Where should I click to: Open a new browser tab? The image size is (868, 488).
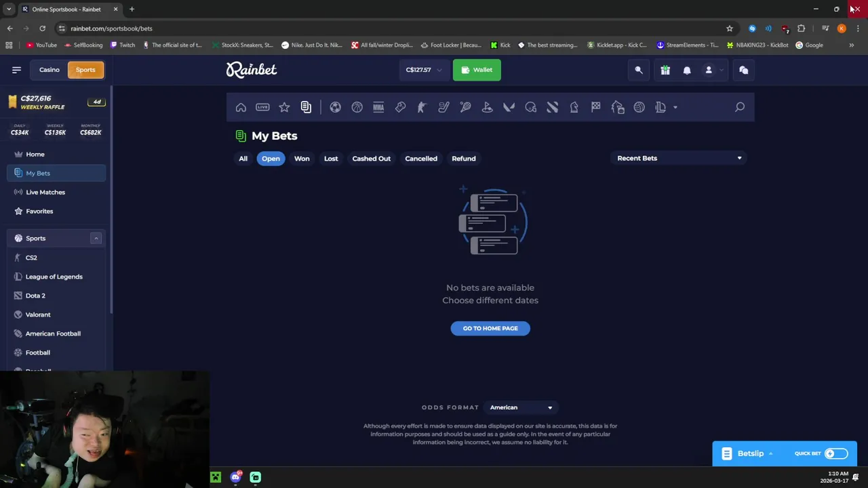click(132, 9)
